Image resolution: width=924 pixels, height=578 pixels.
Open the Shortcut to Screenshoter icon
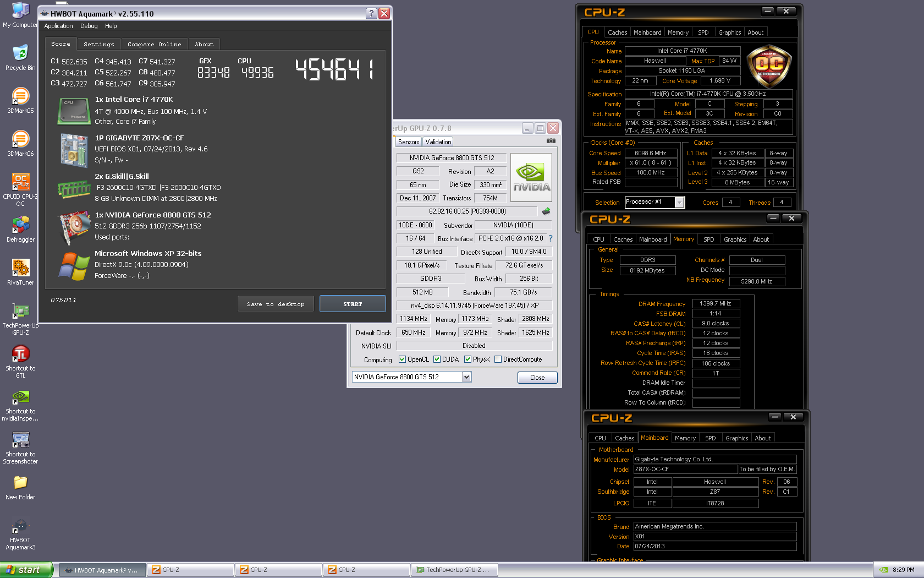tap(20, 447)
